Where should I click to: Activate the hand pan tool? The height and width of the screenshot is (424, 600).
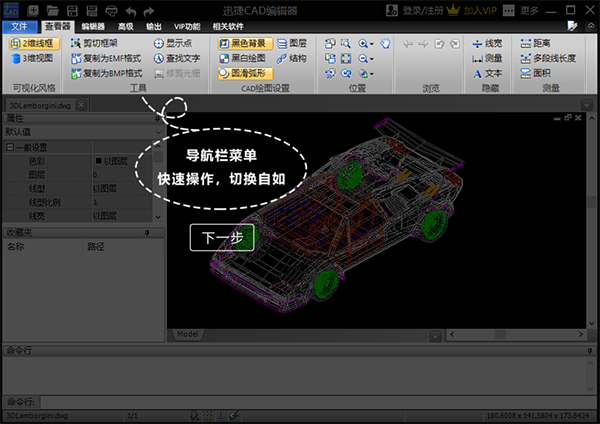pyautogui.click(x=385, y=43)
